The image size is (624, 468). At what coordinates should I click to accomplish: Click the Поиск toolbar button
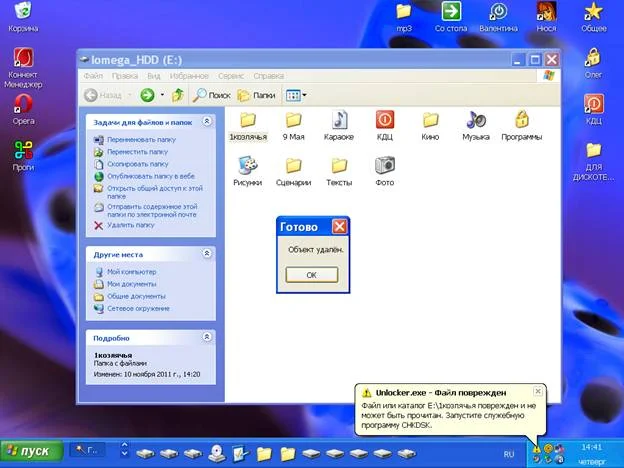(211, 95)
